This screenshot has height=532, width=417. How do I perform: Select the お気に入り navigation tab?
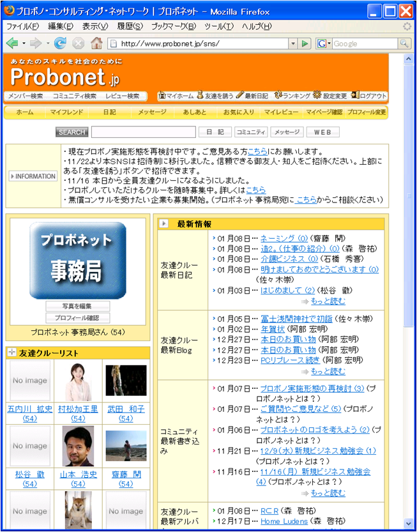click(238, 112)
